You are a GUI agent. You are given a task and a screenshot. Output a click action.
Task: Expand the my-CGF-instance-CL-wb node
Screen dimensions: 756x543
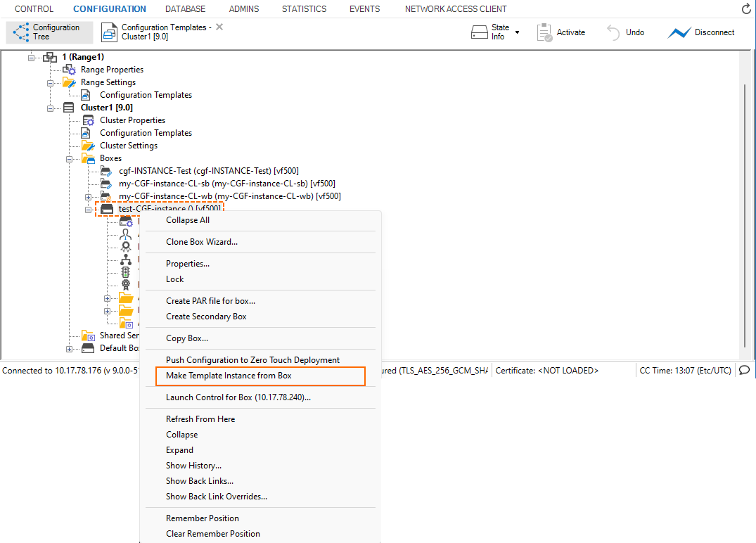coord(88,197)
